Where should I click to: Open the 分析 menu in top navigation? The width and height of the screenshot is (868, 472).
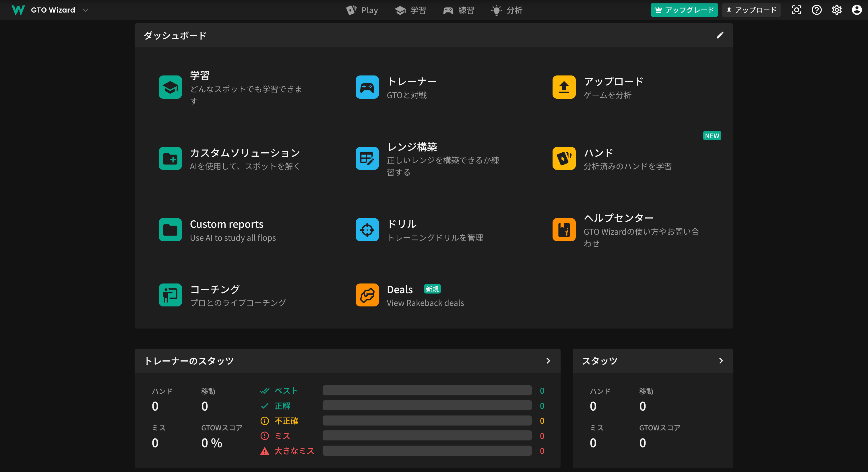507,10
